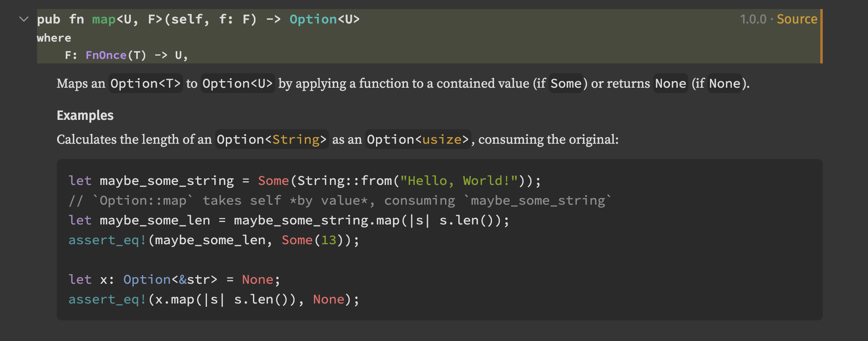
Task: Click Option in the 'let x' declaration
Action: (x=147, y=280)
